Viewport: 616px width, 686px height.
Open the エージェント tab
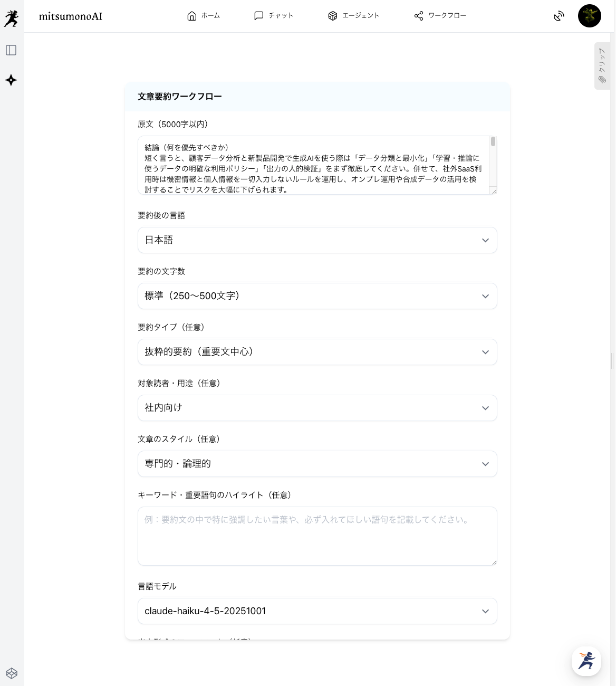(353, 16)
